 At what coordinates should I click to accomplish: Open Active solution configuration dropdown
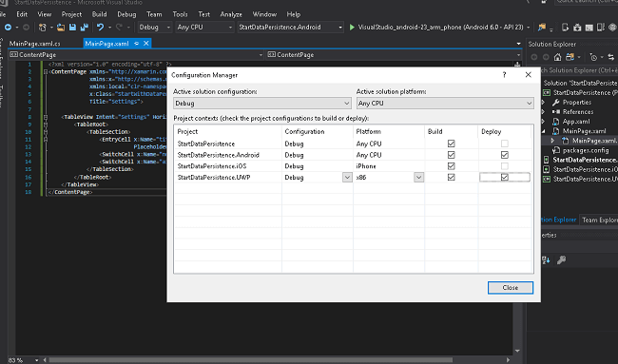[262, 104]
